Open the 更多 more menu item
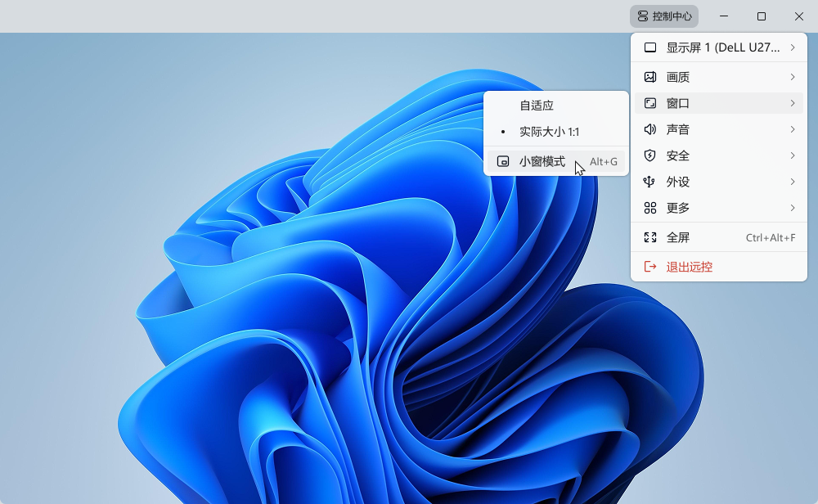This screenshot has width=818, height=504. [719, 208]
